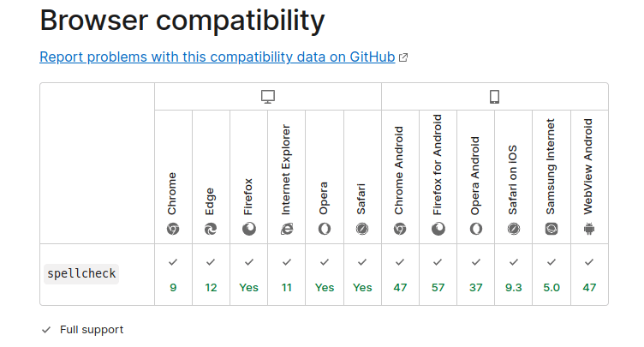644x347 pixels.
Task: Click the Safari desktop logo icon
Action: (x=362, y=229)
